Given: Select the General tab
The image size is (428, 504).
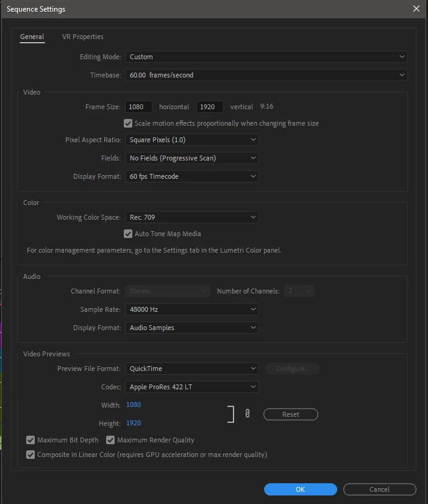Looking at the screenshot, I should [32, 37].
